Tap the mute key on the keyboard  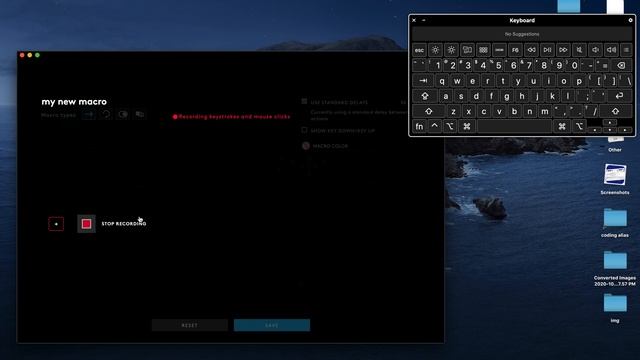[579, 50]
